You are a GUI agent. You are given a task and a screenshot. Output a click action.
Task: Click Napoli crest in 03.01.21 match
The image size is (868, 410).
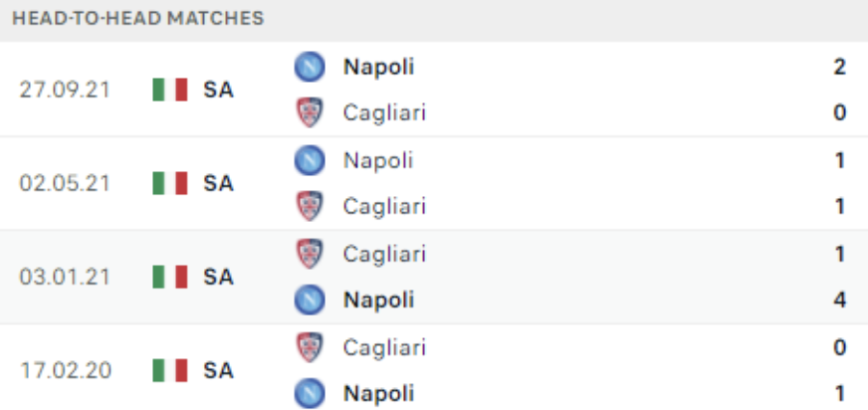310,300
